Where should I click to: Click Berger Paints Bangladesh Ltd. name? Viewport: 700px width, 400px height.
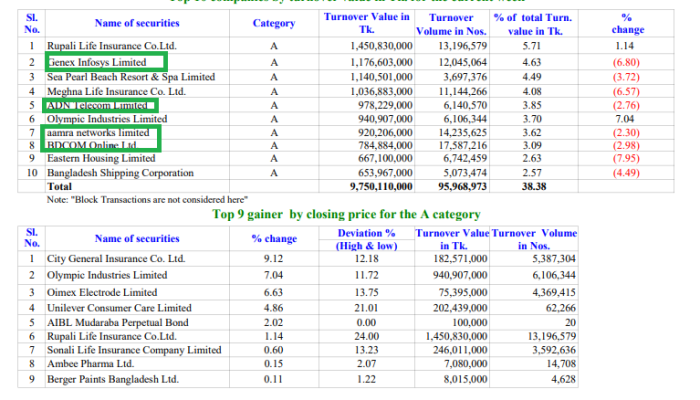113,379
